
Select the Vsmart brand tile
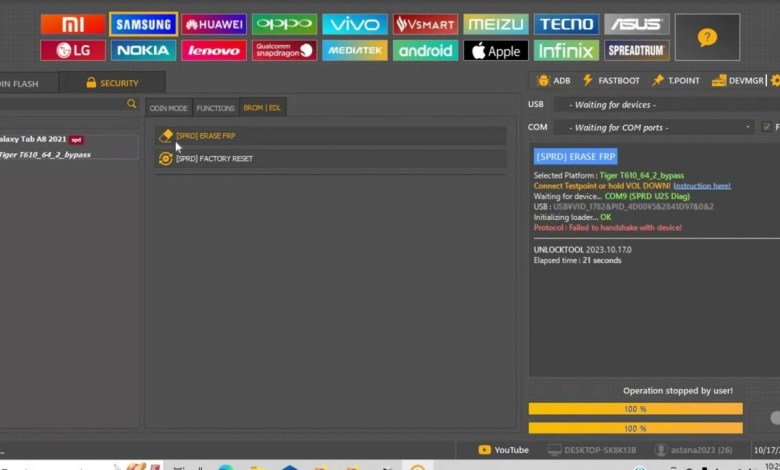(x=425, y=24)
